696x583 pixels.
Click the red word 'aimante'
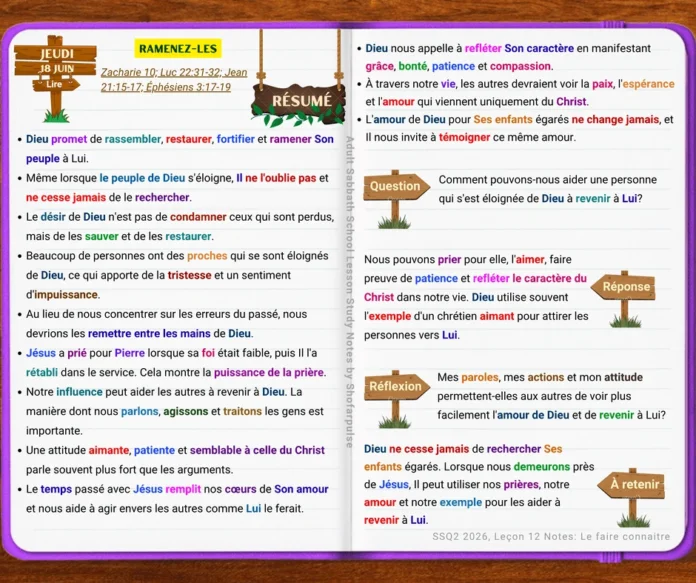[x=109, y=450]
